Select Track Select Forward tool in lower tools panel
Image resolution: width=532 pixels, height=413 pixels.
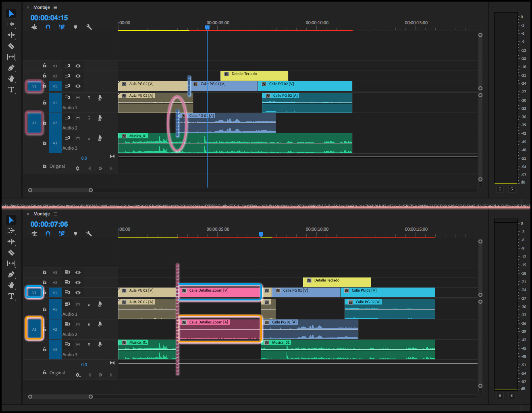[11, 231]
